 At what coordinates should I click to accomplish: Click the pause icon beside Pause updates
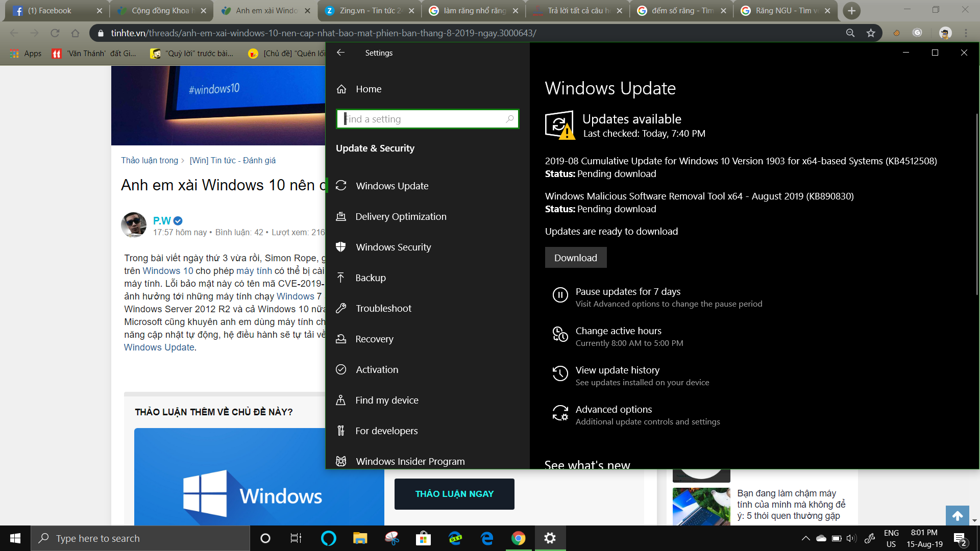click(x=560, y=295)
